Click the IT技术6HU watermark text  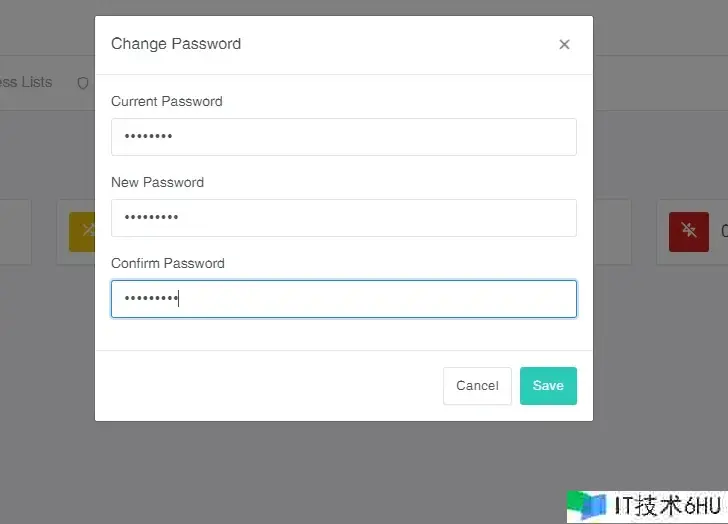[x=663, y=505]
